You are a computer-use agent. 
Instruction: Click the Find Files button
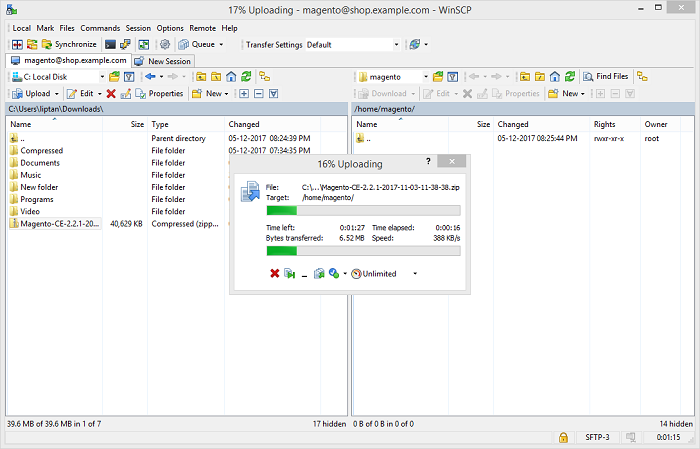[x=605, y=76]
